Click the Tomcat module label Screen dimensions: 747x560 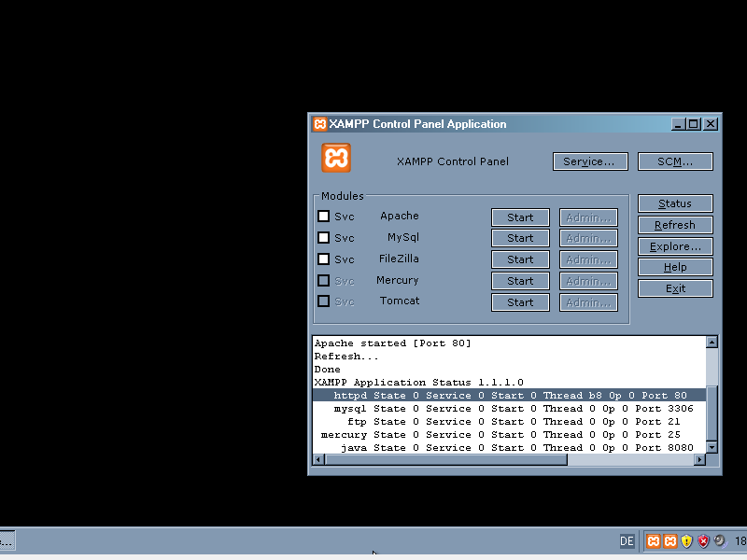click(x=400, y=301)
